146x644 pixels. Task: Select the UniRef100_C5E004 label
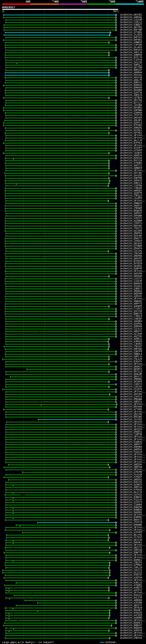[131, 638]
